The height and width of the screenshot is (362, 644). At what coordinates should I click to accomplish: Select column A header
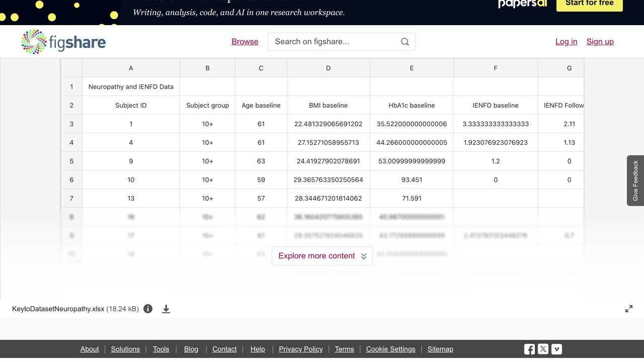[131, 68]
